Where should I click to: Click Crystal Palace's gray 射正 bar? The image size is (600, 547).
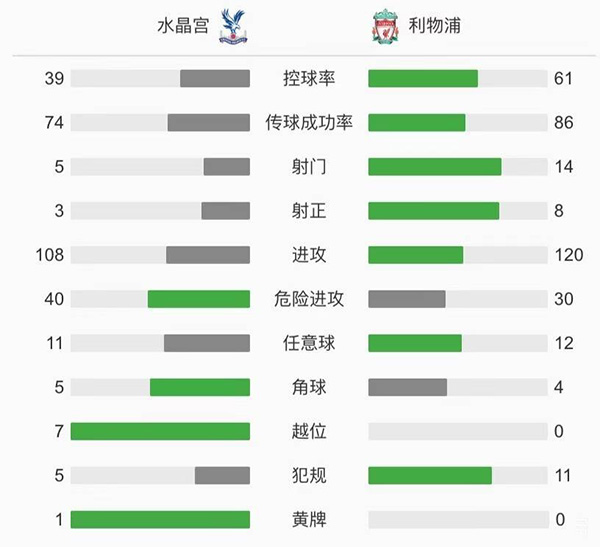[225, 211]
